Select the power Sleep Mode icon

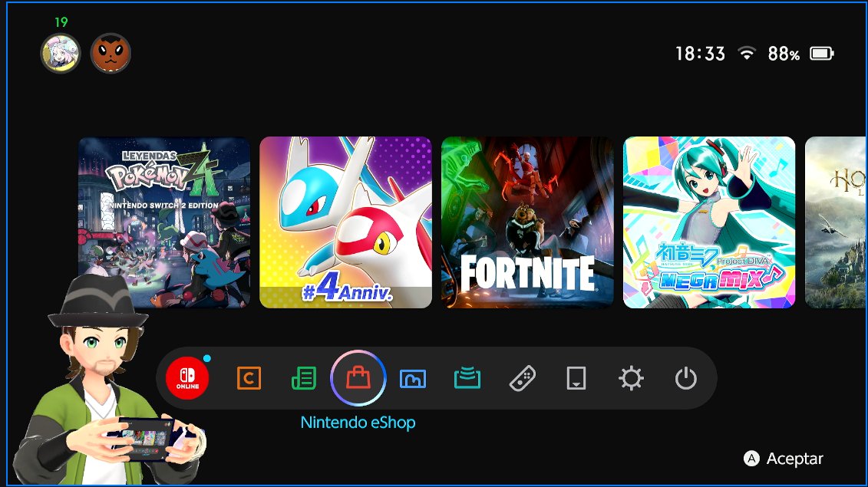(x=686, y=379)
